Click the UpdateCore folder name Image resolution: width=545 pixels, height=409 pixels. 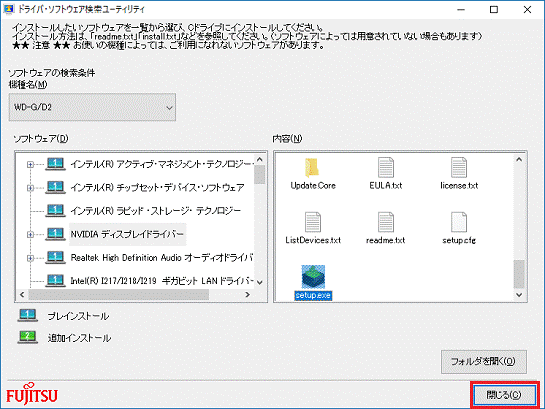[313, 186]
